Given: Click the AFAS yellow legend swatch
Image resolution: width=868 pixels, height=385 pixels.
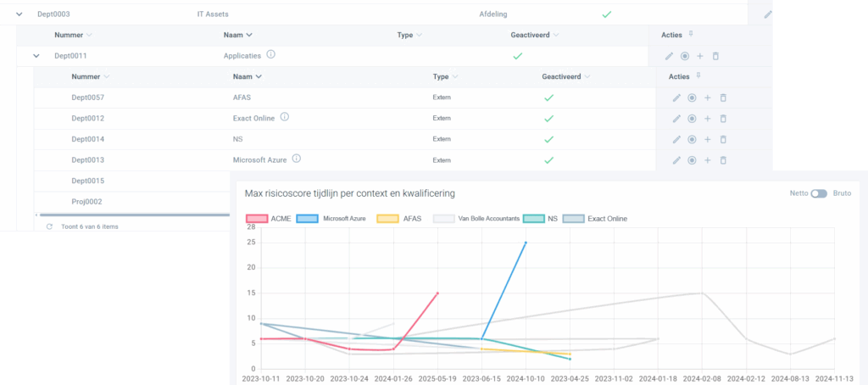Looking at the screenshot, I should coord(387,219).
